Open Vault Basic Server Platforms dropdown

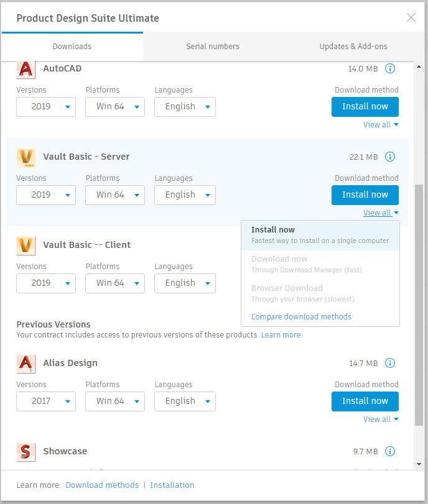pos(115,195)
